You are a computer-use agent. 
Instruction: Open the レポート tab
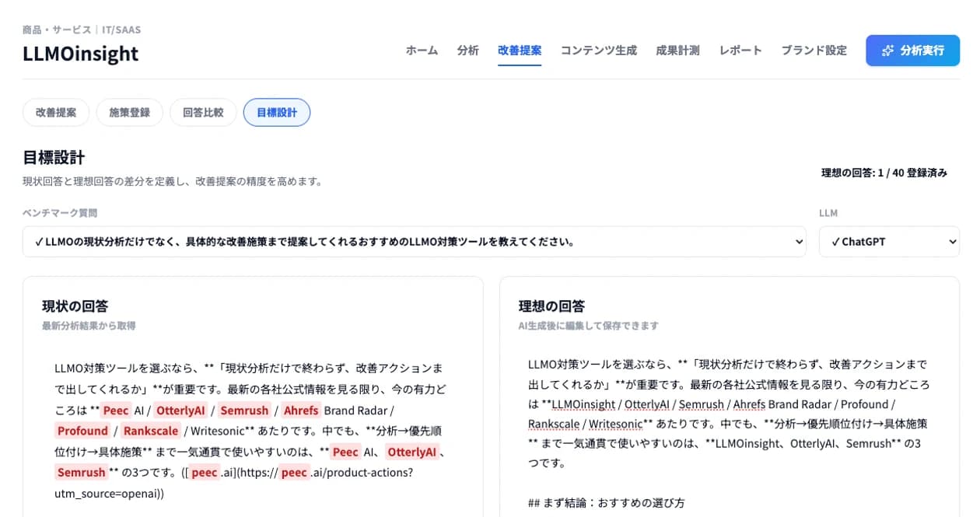[x=740, y=51]
